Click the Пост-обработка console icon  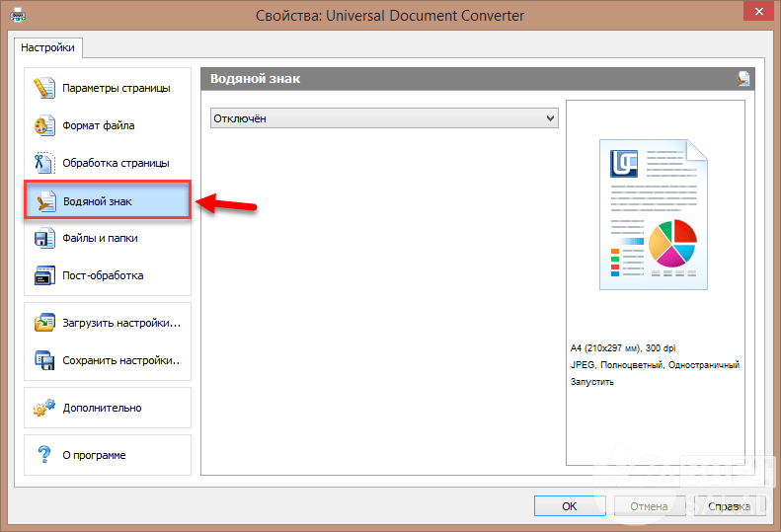44,275
